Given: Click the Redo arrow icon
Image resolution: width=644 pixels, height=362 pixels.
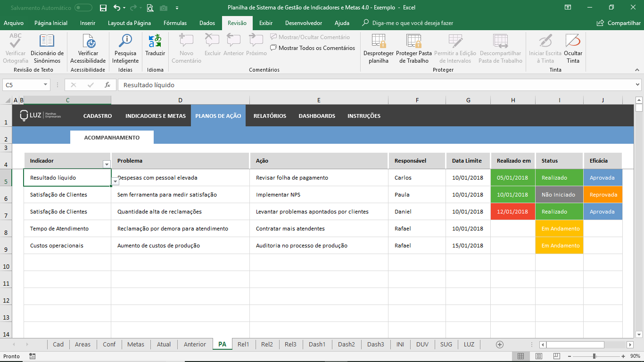Looking at the screenshot, I should [x=133, y=8].
